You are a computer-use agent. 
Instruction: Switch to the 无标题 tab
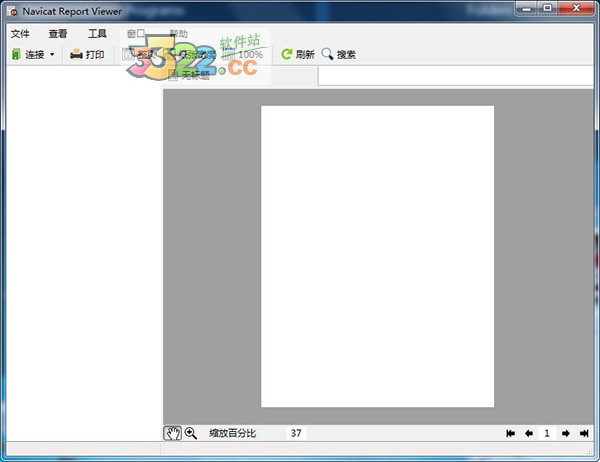click(189, 75)
